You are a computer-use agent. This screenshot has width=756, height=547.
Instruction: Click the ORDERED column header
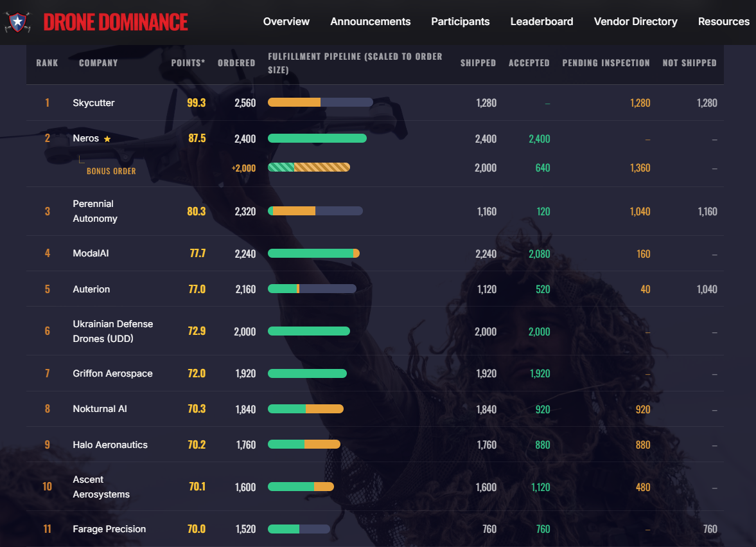click(x=236, y=63)
